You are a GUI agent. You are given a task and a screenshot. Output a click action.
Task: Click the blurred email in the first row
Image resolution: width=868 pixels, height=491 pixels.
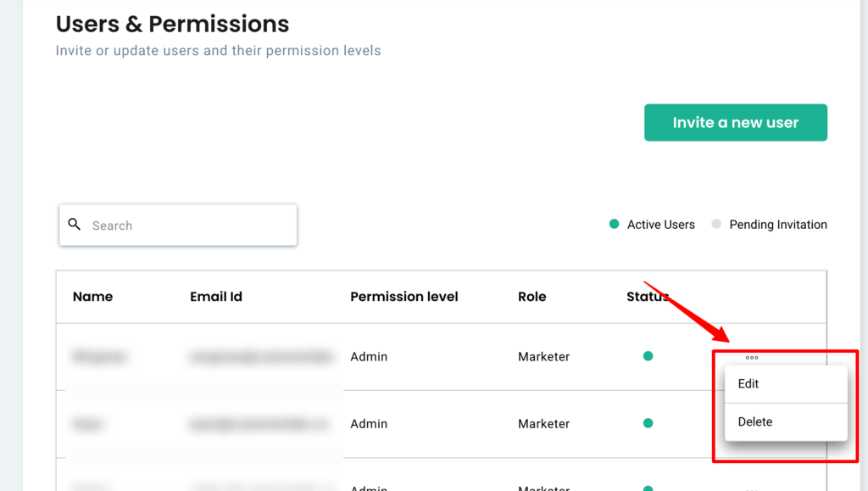[261, 356]
